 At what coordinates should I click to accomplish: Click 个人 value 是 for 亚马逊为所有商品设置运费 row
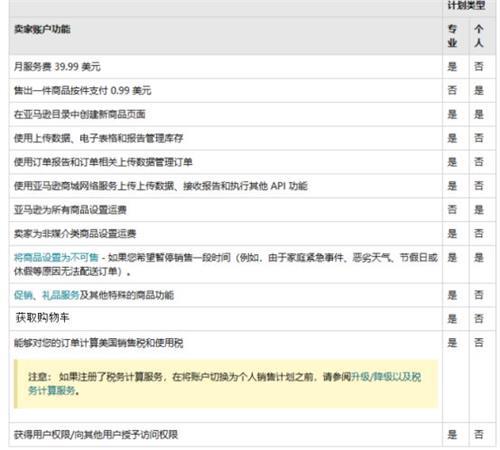(479, 210)
